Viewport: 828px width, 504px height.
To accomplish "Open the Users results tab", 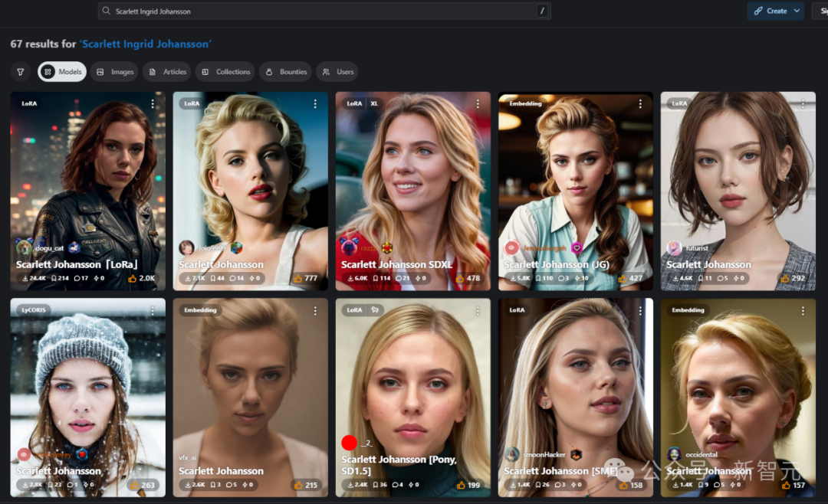I will [337, 72].
